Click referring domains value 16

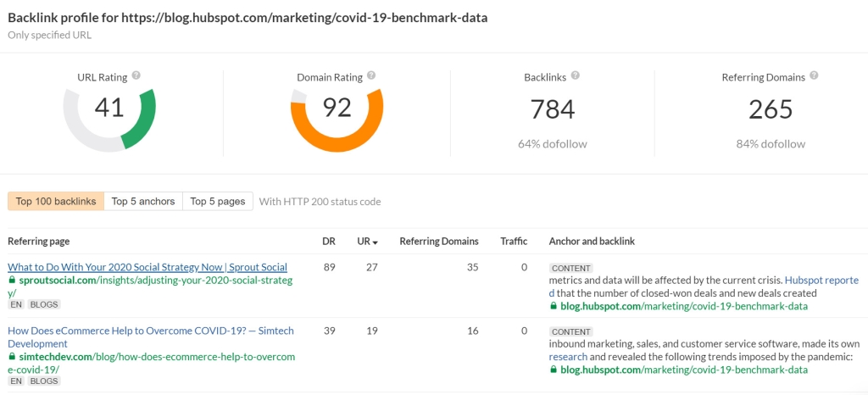473,331
